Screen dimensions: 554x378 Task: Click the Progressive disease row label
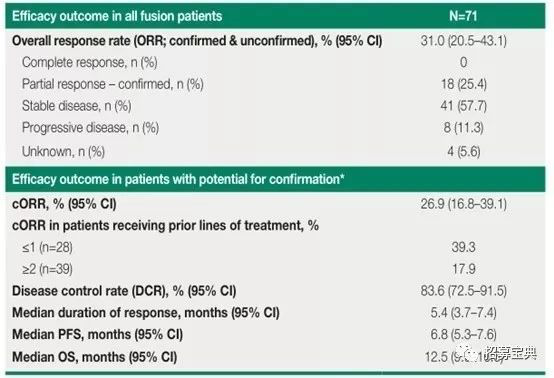tap(90, 128)
